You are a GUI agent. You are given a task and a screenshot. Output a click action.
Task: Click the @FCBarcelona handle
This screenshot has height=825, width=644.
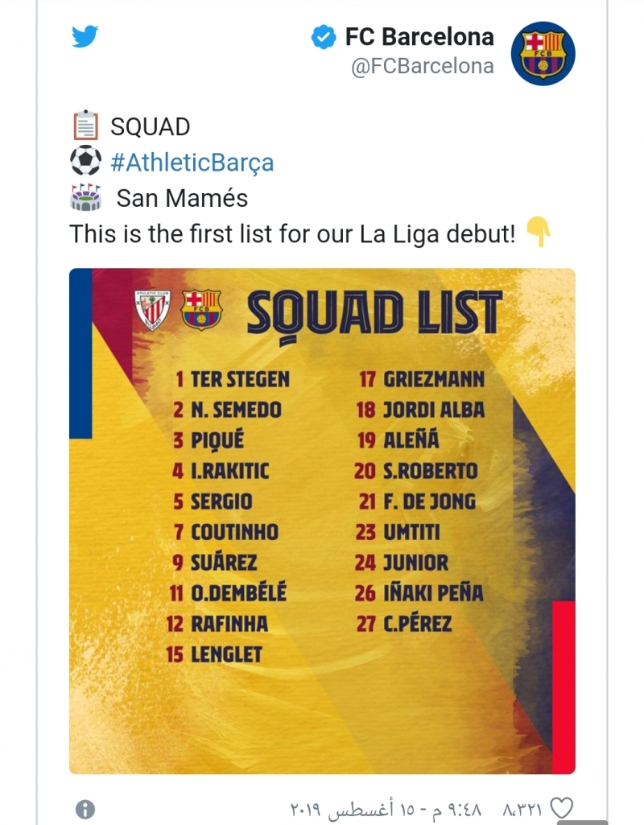pyautogui.click(x=423, y=66)
